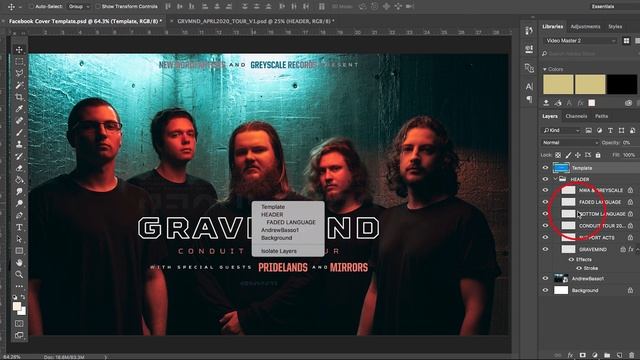Image resolution: width=640 pixels, height=360 pixels.
Task: Filter layers by pixel layers
Action: pyautogui.click(x=589, y=131)
